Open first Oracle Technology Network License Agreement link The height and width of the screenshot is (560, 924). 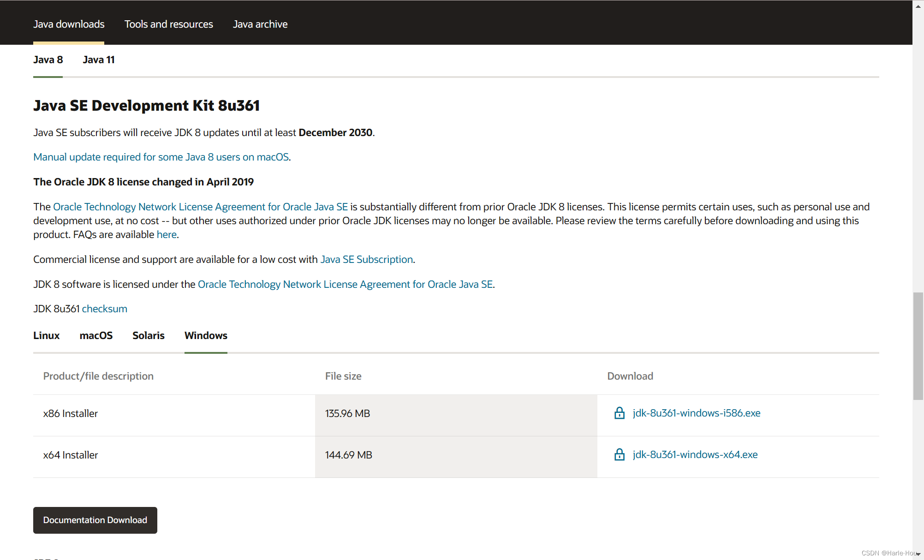pyautogui.click(x=201, y=207)
